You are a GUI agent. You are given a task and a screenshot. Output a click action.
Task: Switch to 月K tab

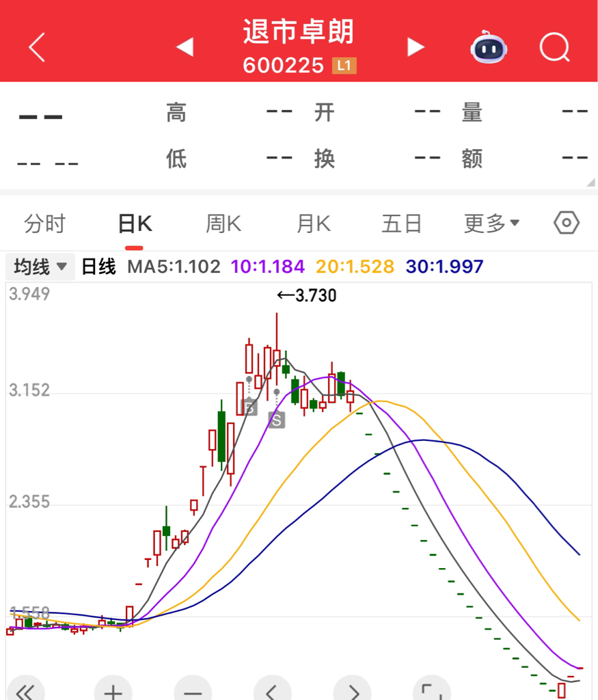click(x=314, y=224)
